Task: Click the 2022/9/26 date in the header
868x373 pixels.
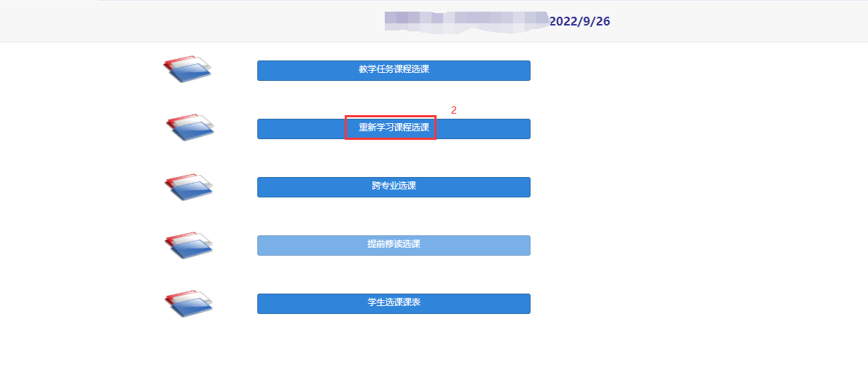Action: pyautogui.click(x=579, y=22)
